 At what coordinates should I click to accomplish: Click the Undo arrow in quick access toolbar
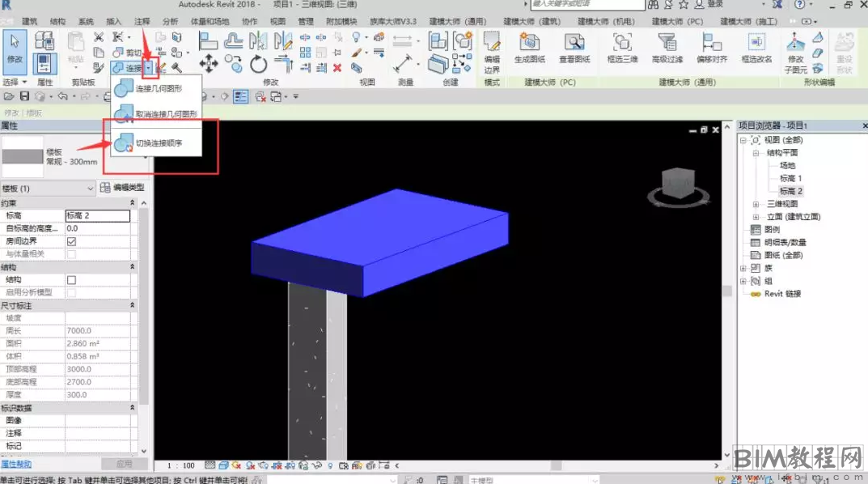(x=62, y=96)
